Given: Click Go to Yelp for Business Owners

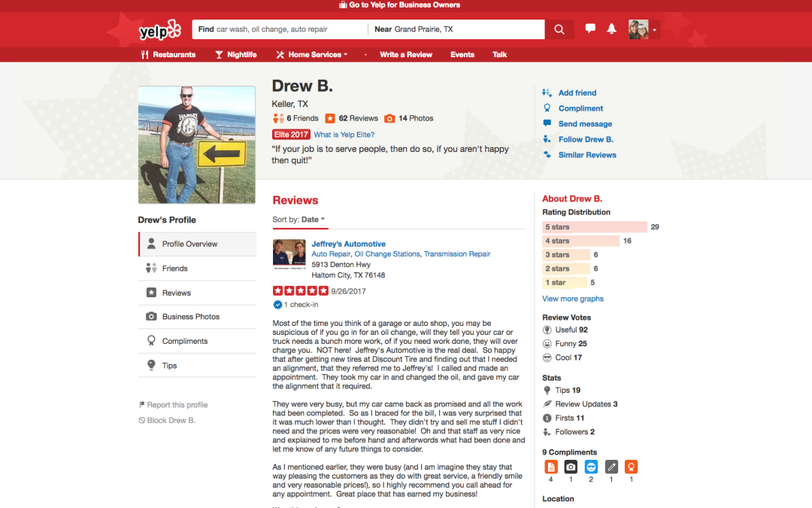Looking at the screenshot, I should click(400, 5).
